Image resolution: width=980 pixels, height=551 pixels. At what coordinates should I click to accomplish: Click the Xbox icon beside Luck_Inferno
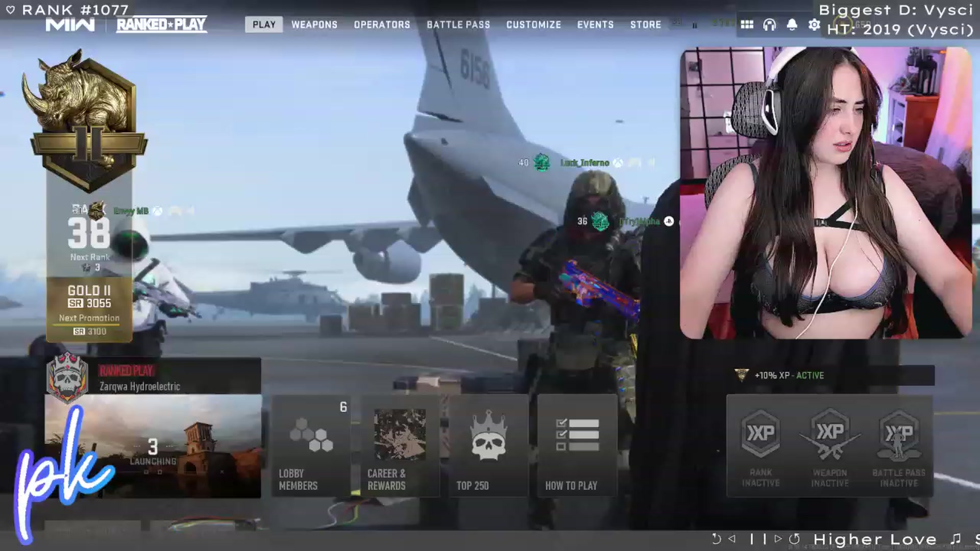(618, 163)
